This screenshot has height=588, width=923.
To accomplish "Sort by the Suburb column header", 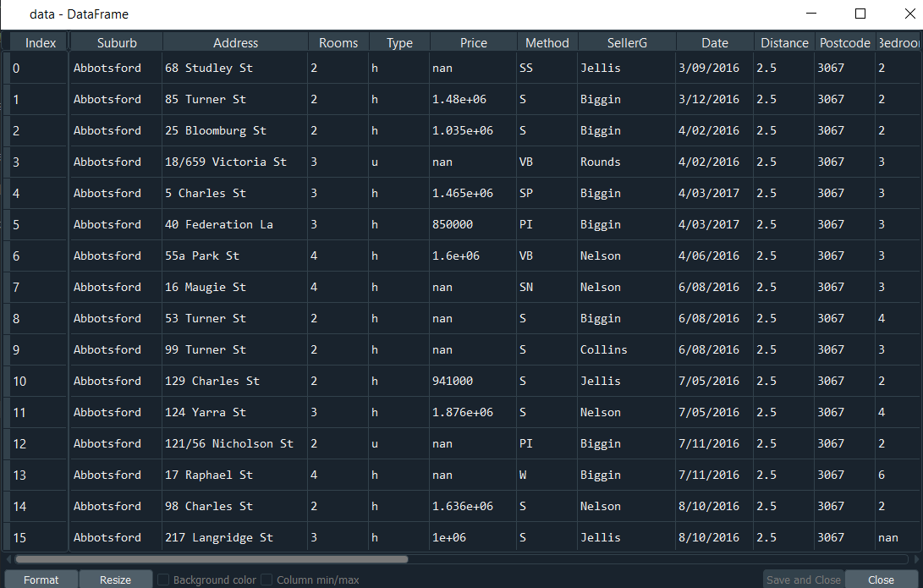I will tap(117, 42).
